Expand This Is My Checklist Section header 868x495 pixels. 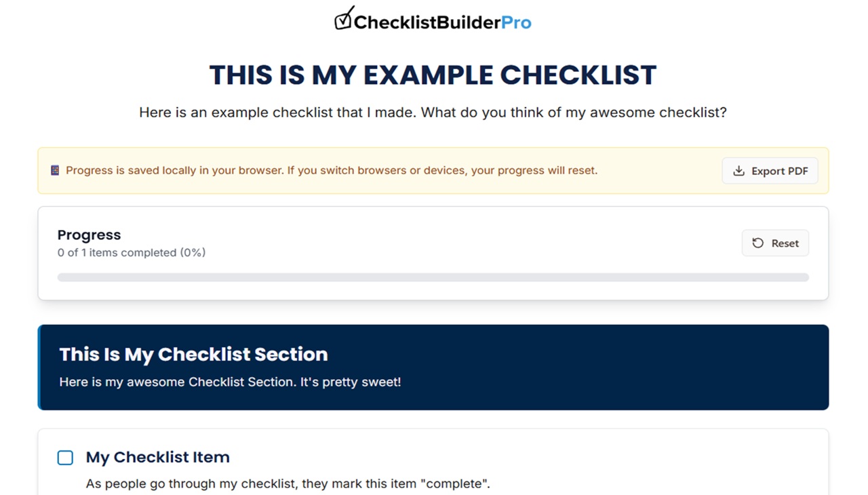[194, 354]
